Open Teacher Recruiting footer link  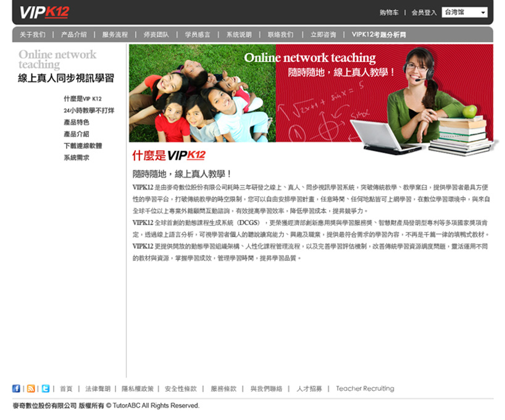365,388
